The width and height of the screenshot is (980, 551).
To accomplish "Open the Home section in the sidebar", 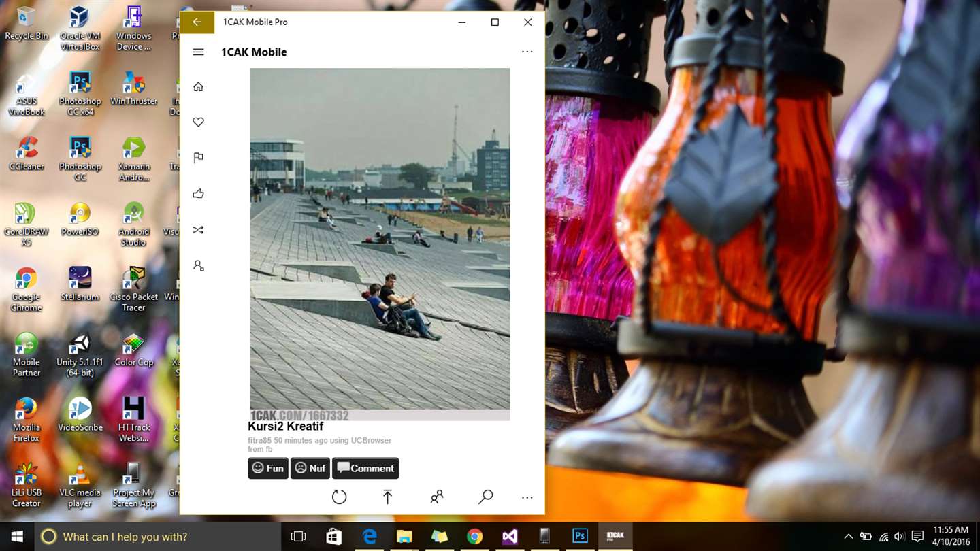I will pos(198,86).
